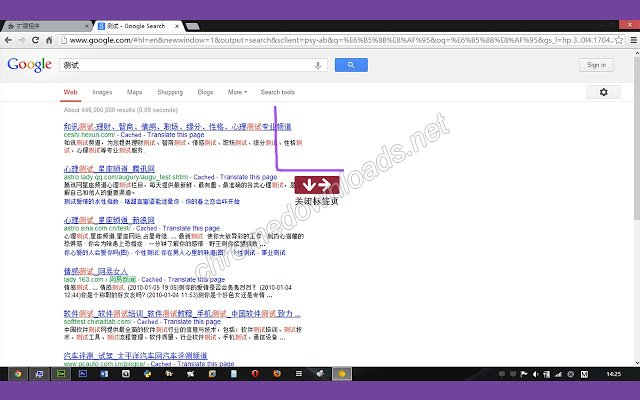Open Cached copy of ceshi.hexun.com result

pyautogui.click(x=131, y=135)
